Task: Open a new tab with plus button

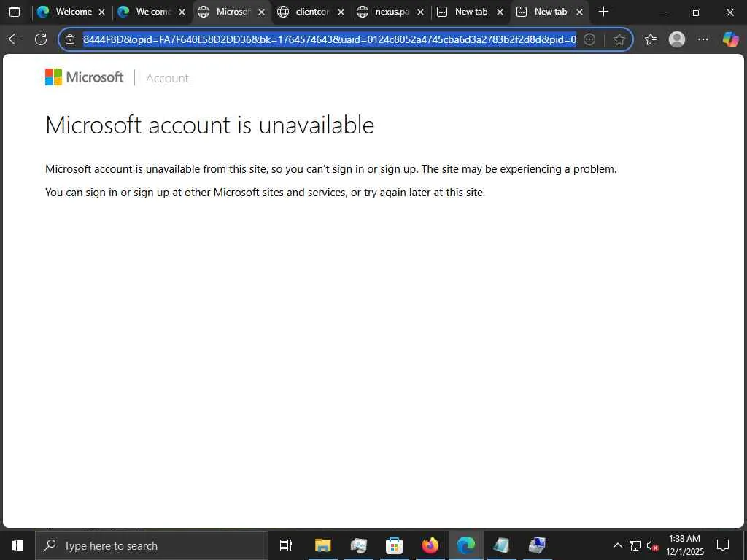Action: (603, 12)
